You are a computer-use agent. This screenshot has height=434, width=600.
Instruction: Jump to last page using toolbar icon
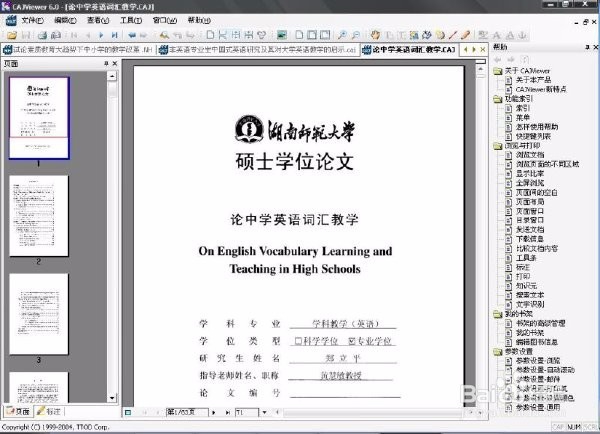114,35
